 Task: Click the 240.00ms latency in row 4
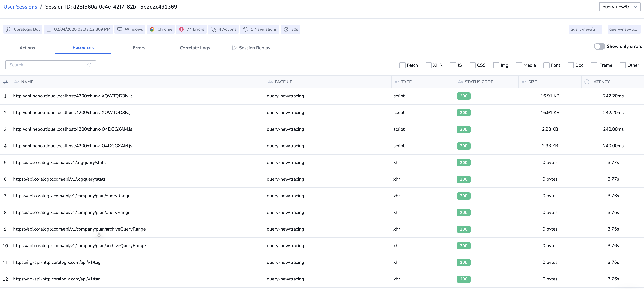(613, 146)
